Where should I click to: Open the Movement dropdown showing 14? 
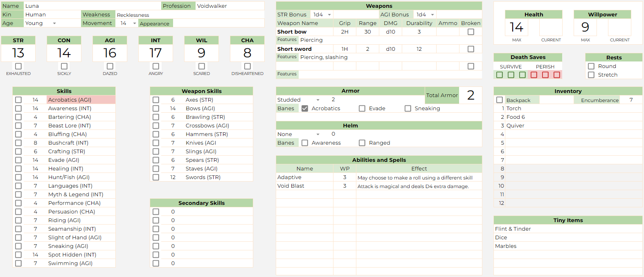[135, 23]
